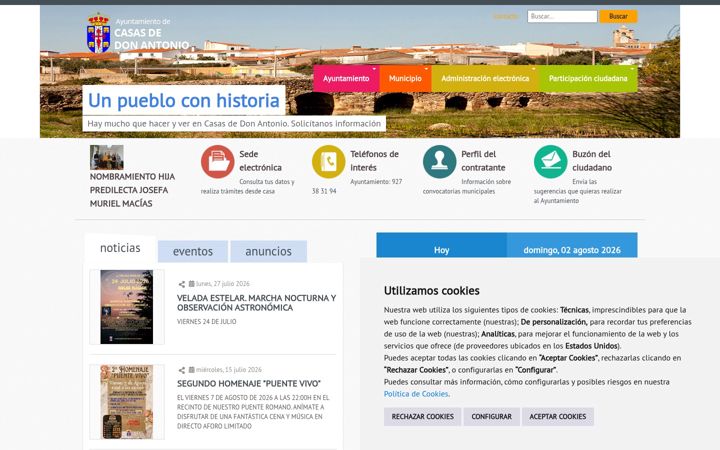Open cookie settings with Configurar button
Image resolution: width=720 pixels, height=450 pixels.
click(492, 416)
